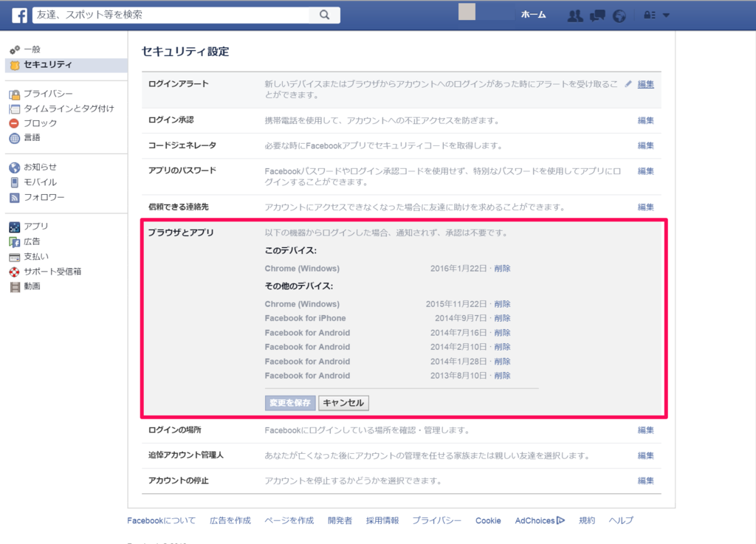Open the ヘルプ footer link
The height and width of the screenshot is (544, 756).
point(621,520)
